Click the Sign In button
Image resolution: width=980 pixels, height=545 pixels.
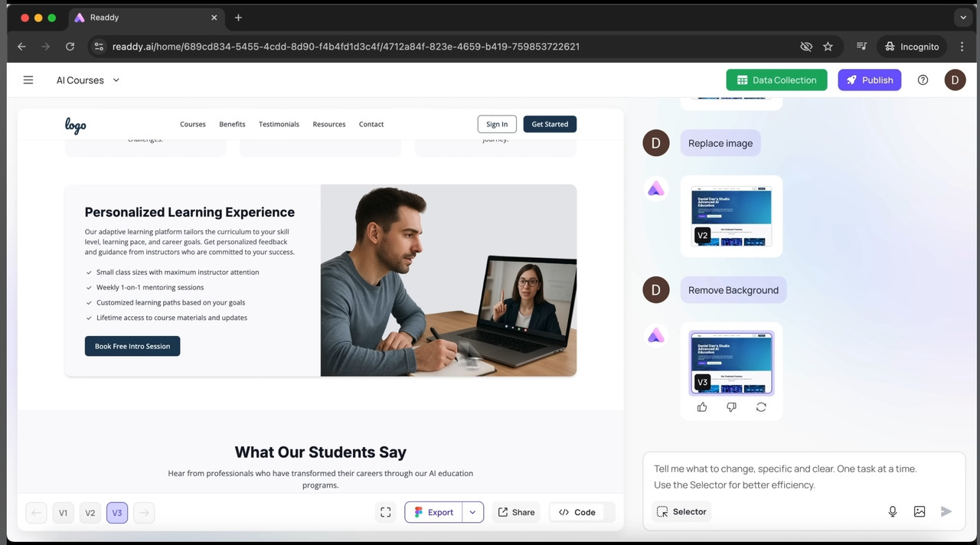pyautogui.click(x=497, y=124)
